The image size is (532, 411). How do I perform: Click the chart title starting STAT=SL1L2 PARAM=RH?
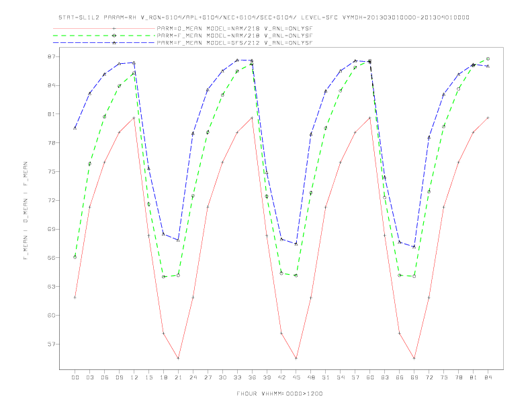click(x=263, y=17)
